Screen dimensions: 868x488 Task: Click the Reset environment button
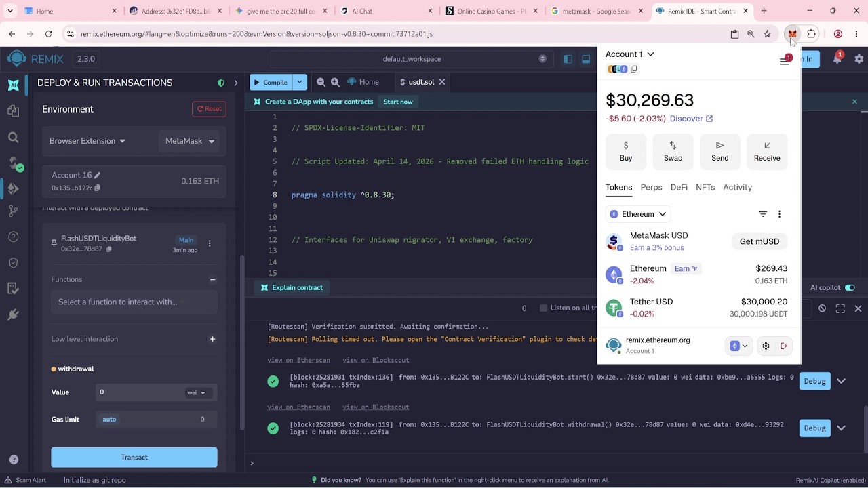point(209,109)
